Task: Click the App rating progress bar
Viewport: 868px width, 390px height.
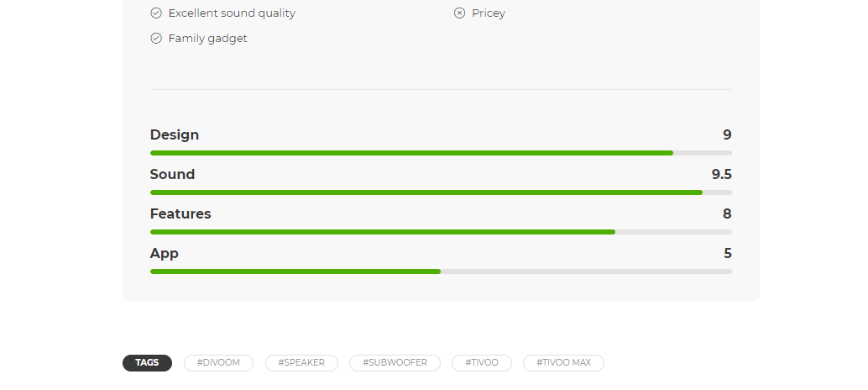Action: point(441,271)
